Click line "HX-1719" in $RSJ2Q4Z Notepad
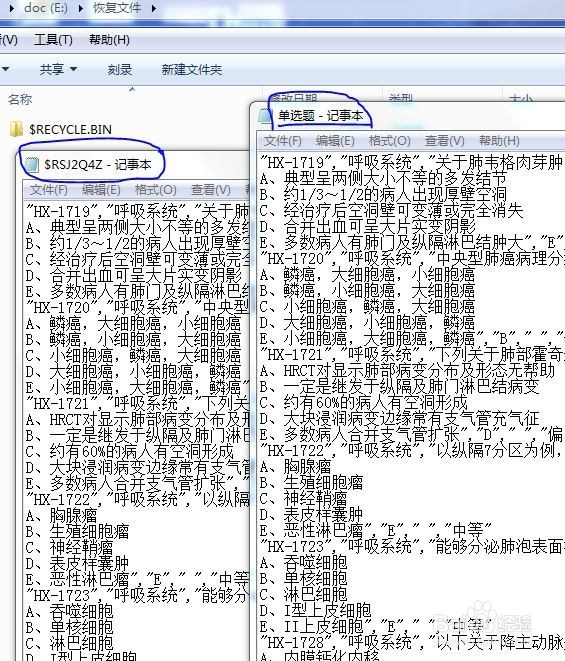The image size is (565, 661). point(137,211)
